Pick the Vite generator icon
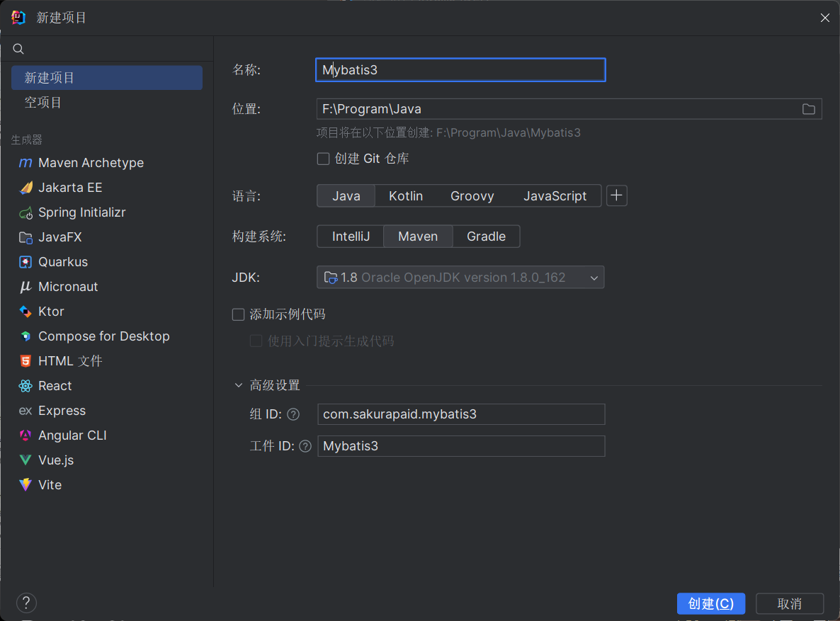This screenshot has width=840, height=621. tap(25, 485)
